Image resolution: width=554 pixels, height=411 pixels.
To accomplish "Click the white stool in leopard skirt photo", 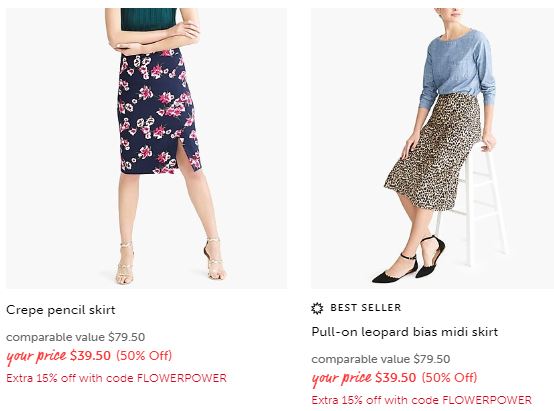I will (472, 203).
